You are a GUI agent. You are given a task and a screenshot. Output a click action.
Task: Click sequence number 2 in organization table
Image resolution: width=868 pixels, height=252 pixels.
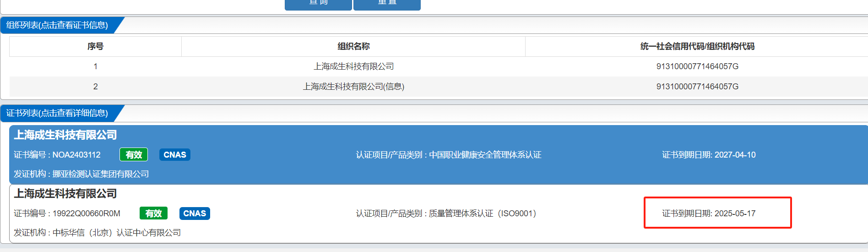pos(95,87)
